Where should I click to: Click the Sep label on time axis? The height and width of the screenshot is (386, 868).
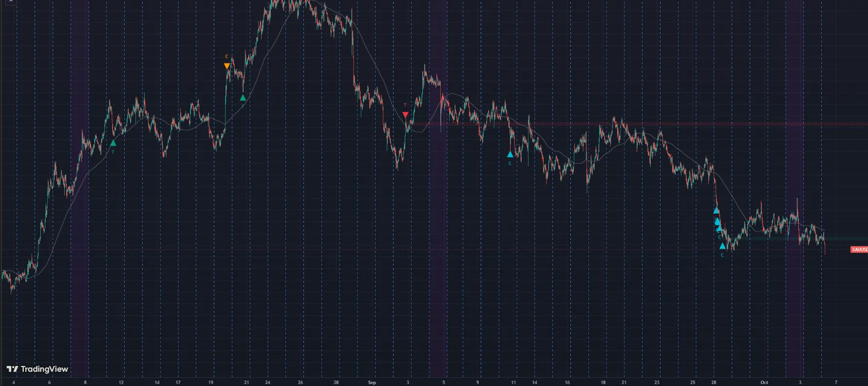[372, 383]
